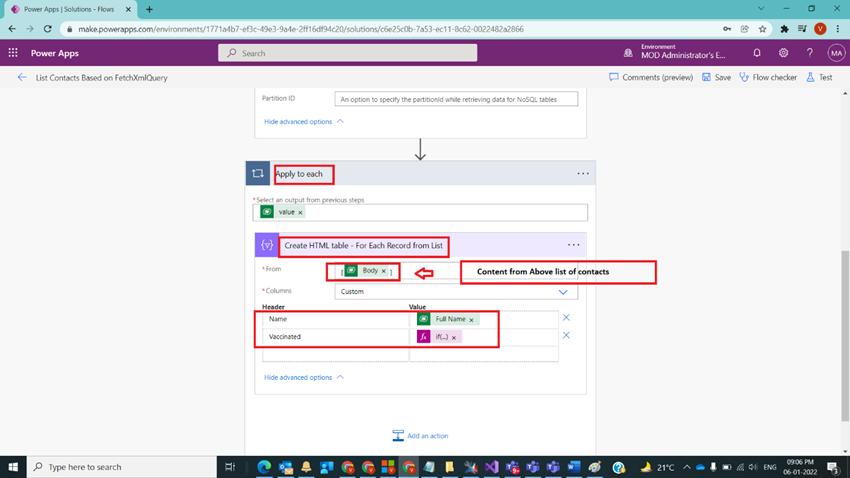Open the help question mark icon
850x478 pixels.
(809, 53)
